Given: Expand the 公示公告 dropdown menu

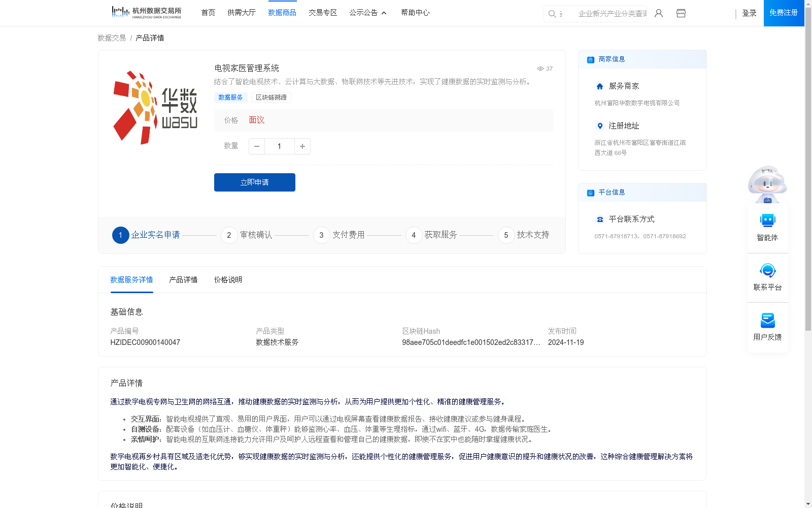Looking at the screenshot, I should 368,13.
